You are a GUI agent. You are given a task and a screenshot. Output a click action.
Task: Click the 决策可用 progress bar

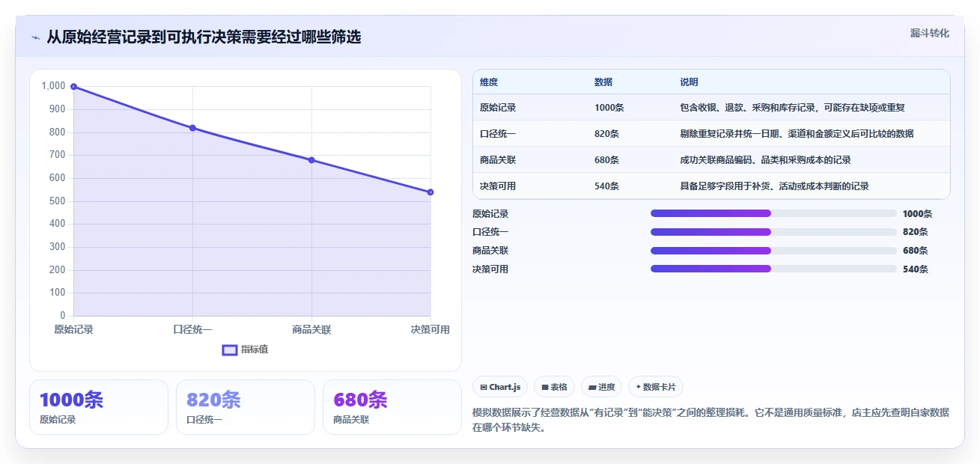tap(773, 269)
